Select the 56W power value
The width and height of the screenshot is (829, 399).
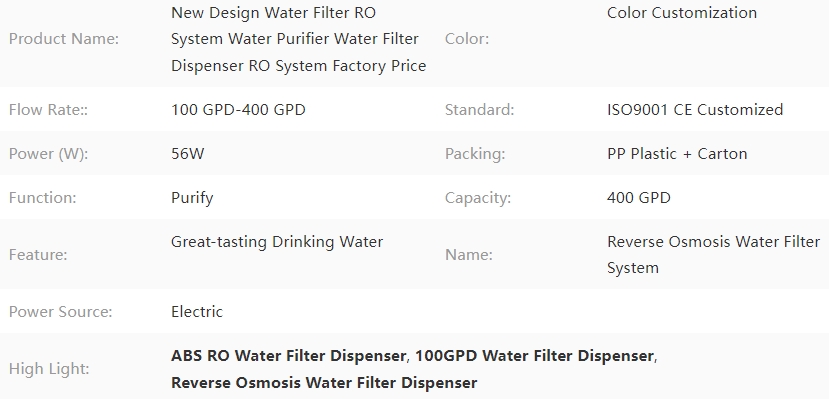pyautogui.click(x=188, y=153)
